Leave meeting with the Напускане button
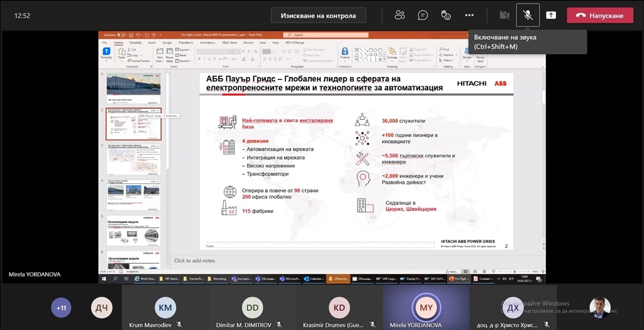This screenshot has width=644, height=330. pyautogui.click(x=600, y=15)
